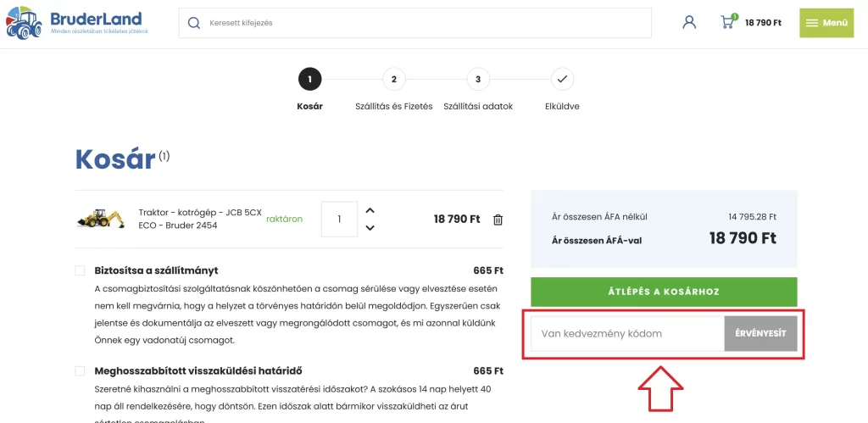Screen dimensions: 868x423
Task: Click the large total 18 790 Ft in summary
Action: [x=743, y=239]
